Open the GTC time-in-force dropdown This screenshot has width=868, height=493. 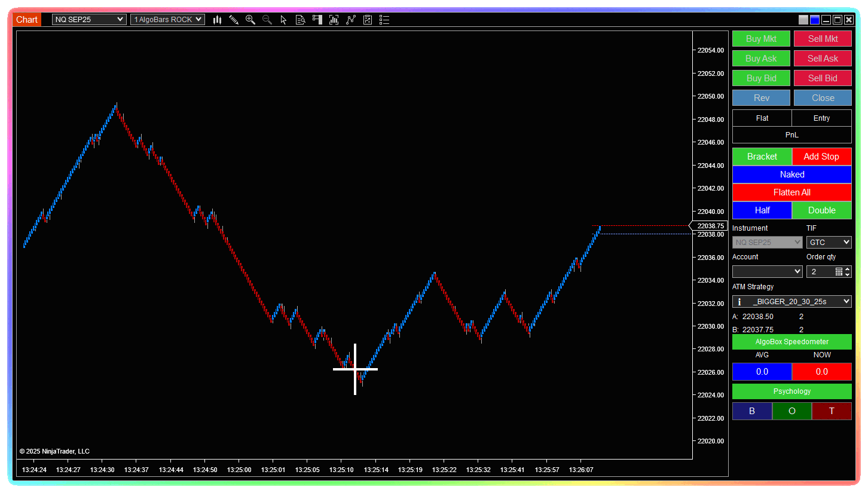pyautogui.click(x=829, y=243)
